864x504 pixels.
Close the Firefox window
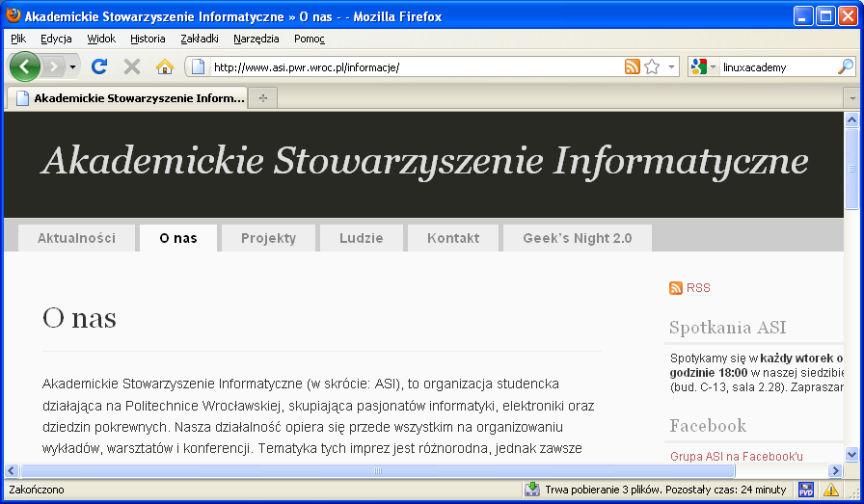848,16
